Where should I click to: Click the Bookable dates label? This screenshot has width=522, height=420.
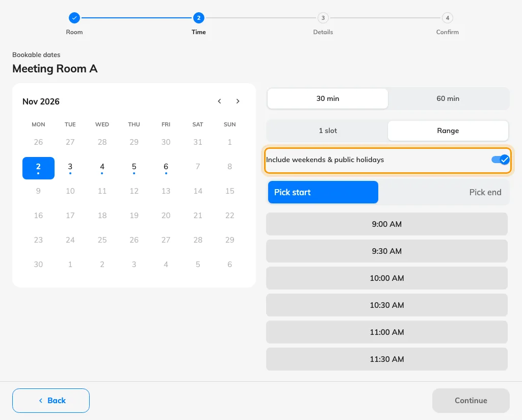(36, 55)
